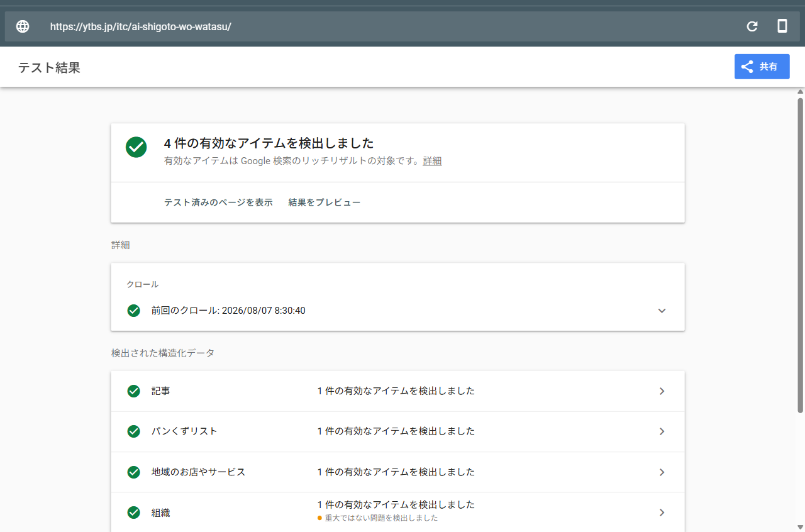Open the 詳細 link in the summary card
Image resolution: width=805 pixels, height=532 pixels.
tap(432, 161)
